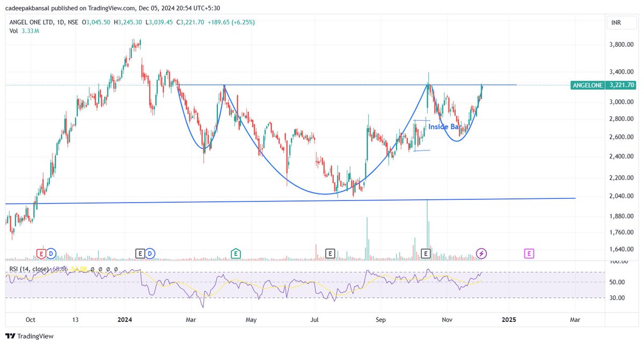Select the 1D interval in chart legend
The width and height of the screenshot is (644, 345).
point(60,23)
